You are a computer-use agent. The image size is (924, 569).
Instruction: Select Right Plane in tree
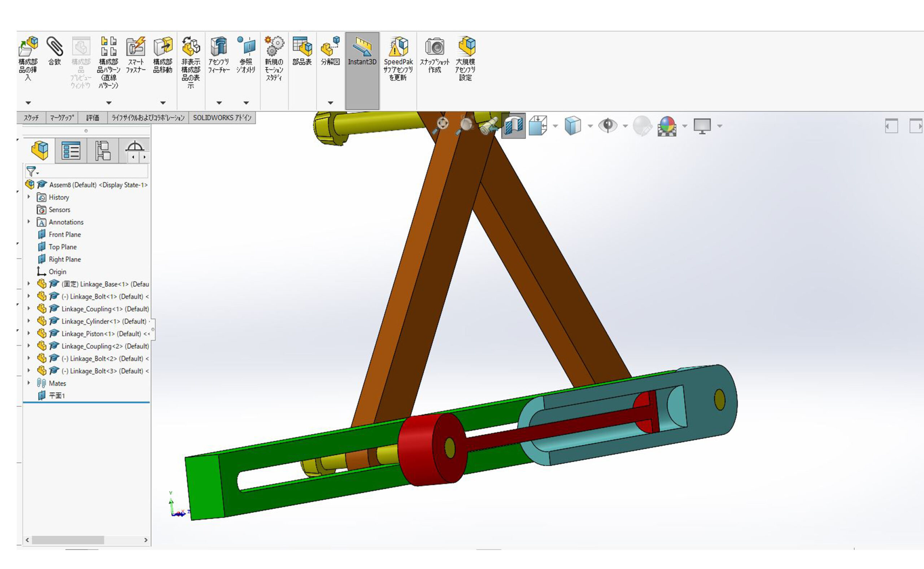59,259
